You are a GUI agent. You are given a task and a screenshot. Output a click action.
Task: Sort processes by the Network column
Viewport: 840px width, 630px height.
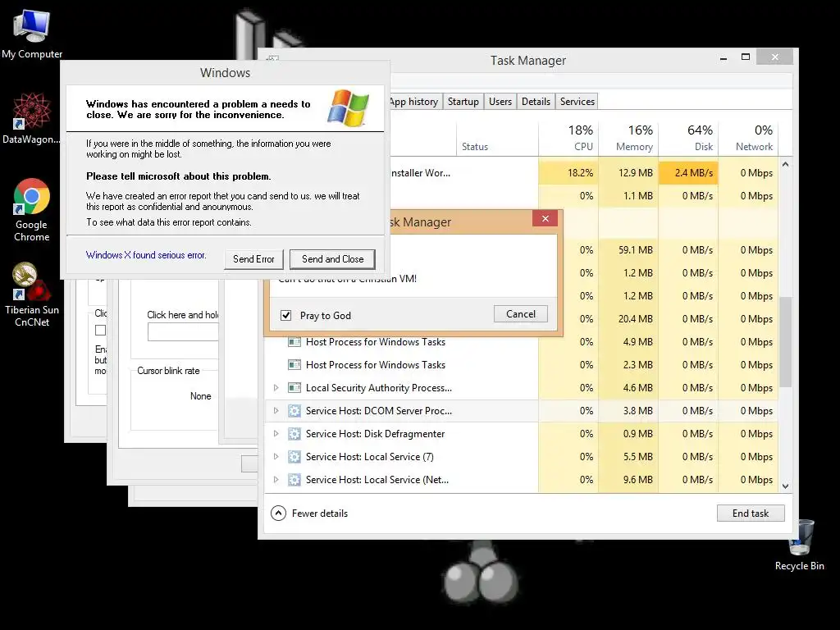(x=748, y=138)
